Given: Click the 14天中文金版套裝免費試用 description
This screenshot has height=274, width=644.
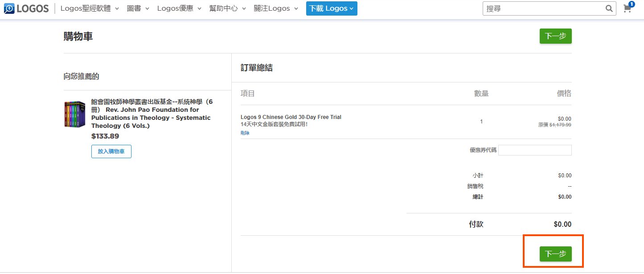Looking at the screenshot, I should point(274,124).
